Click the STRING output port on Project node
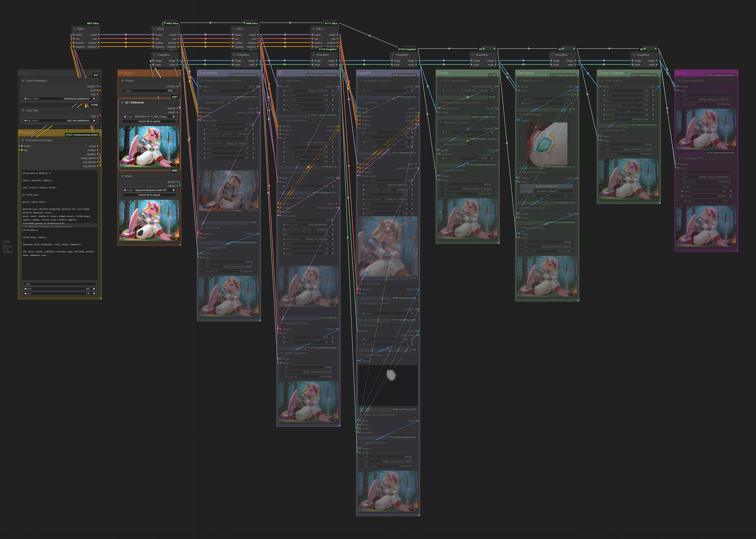Image resolution: width=756 pixels, height=539 pixels. coord(177,87)
